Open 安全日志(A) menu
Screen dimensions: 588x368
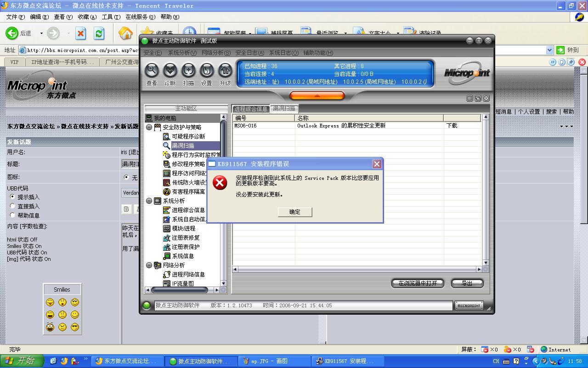(x=250, y=53)
